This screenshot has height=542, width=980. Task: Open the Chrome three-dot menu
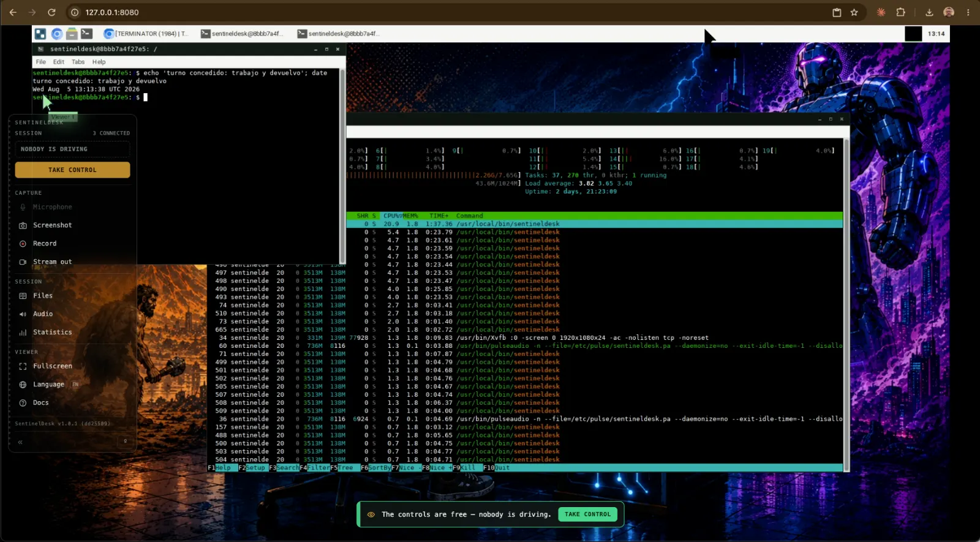pos(968,12)
